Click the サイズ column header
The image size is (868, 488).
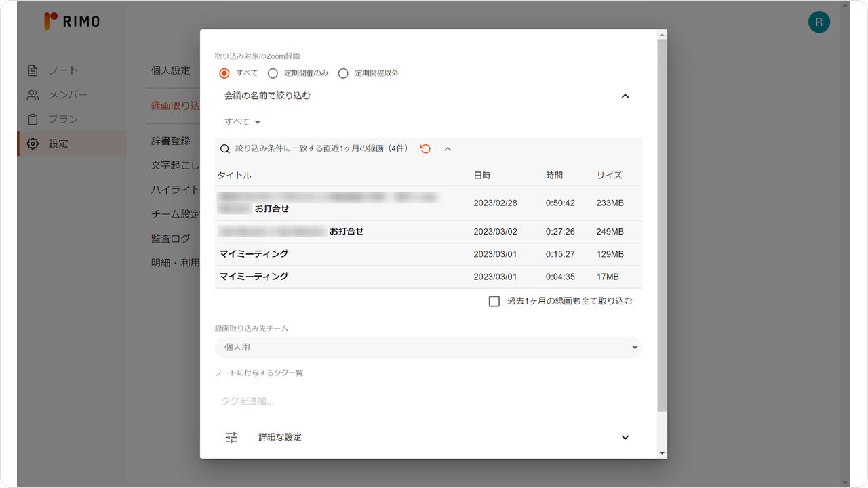(609, 176)
